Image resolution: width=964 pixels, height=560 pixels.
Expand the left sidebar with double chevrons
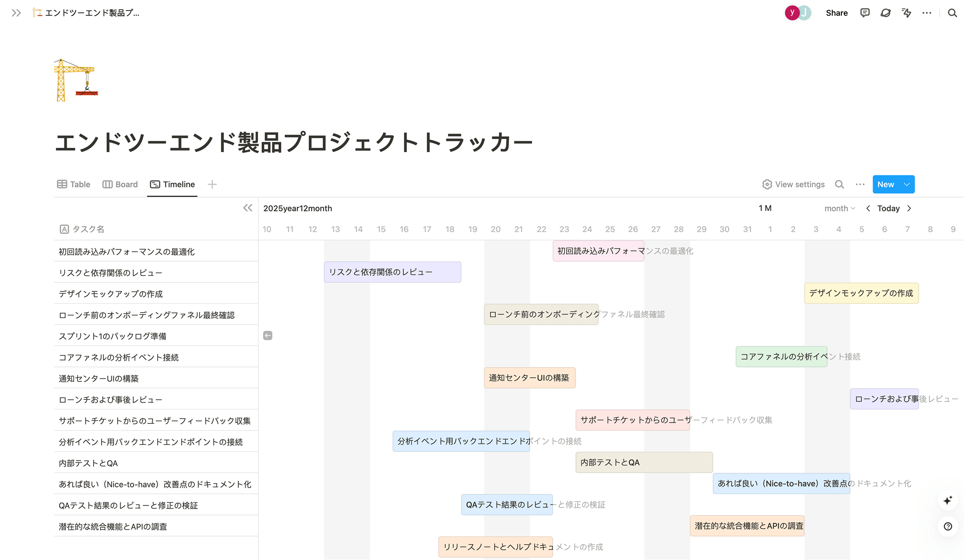[16, 12]
